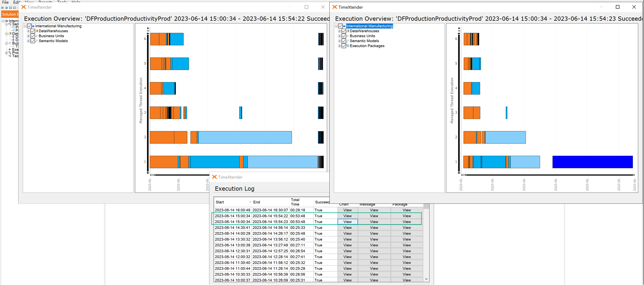This screenshot has width=644, height=285.
Task: Uncheck International Manufacturing in right overview window
Action: (341, 26)
